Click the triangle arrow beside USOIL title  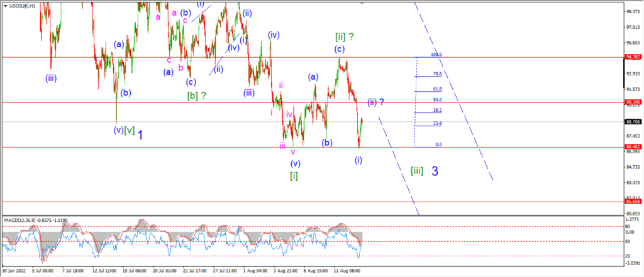coord(4,6)
